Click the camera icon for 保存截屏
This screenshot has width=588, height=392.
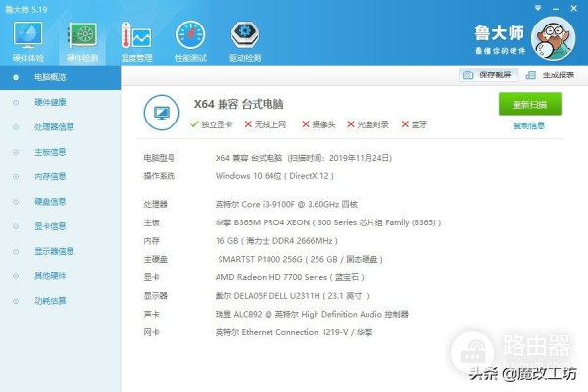pyautogui.click(x=467, y=75)
